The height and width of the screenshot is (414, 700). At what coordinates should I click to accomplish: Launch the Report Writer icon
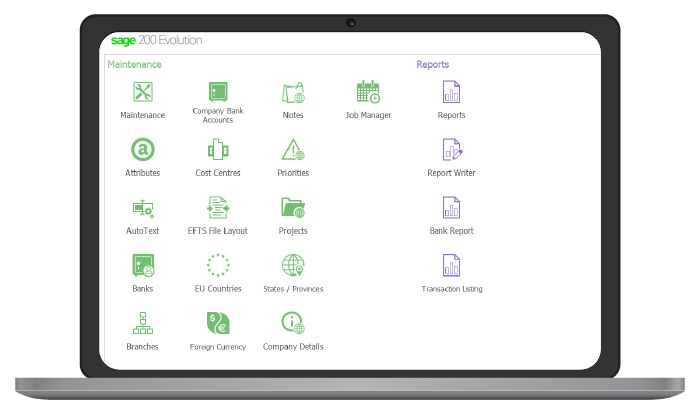pyautogui.click(x=452, y=150)
